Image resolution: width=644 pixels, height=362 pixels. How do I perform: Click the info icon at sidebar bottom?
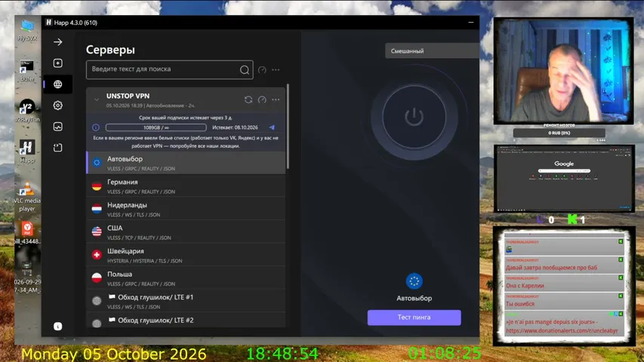click(58, 327)
